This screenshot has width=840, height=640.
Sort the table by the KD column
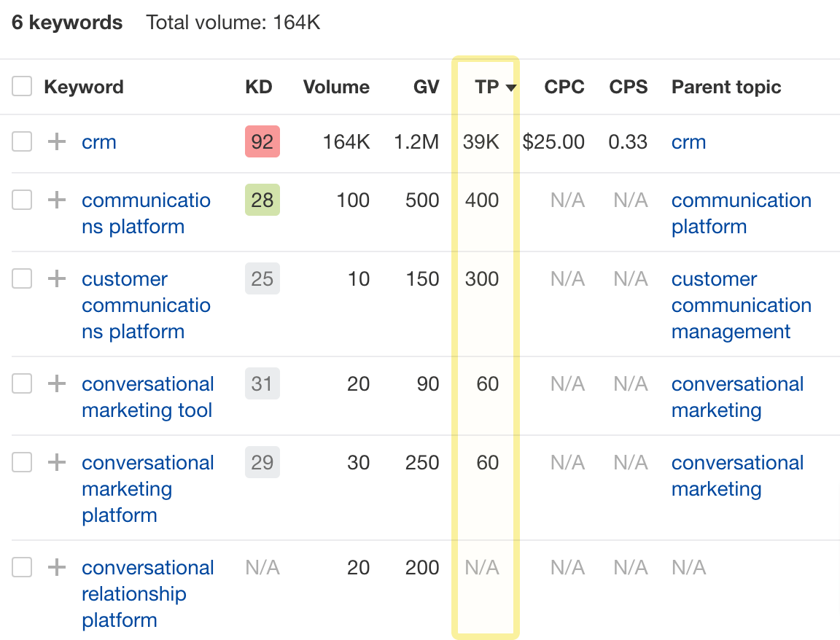(x=257, y=87)
